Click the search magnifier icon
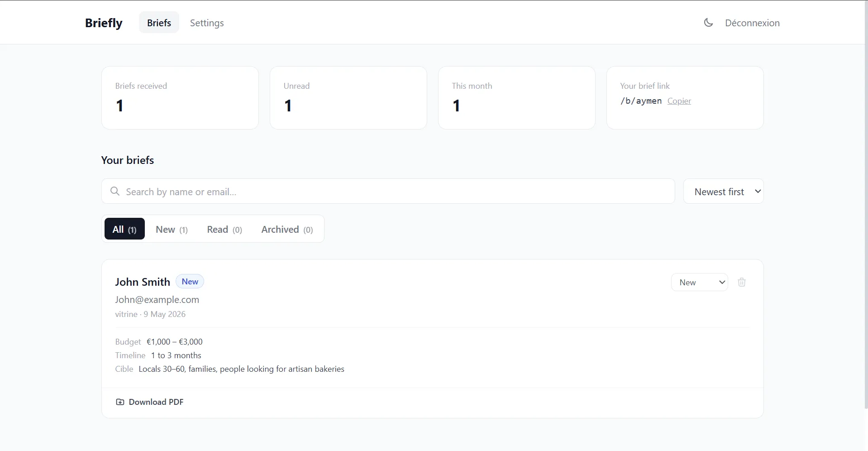This screenshot has height=451, width=868. click(x=115, y=191)
